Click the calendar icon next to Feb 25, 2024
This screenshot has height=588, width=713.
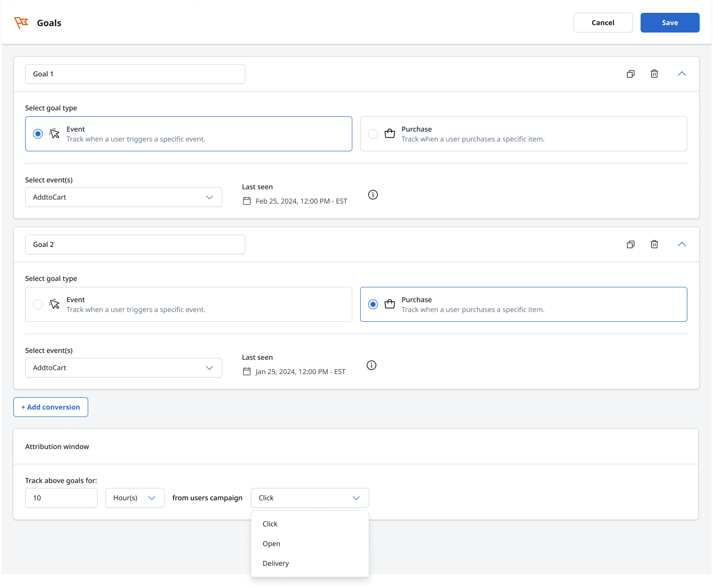[247, 201]
